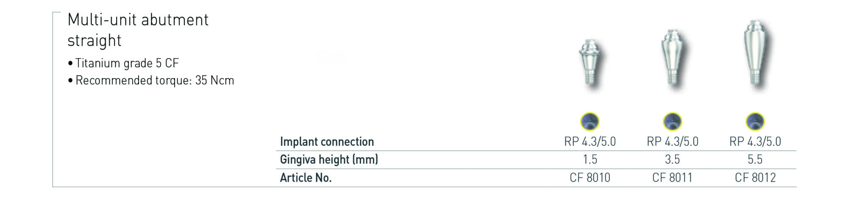The image size is (868, 199).
Task: Select article number CF 8011
Action: pos(672,178)
